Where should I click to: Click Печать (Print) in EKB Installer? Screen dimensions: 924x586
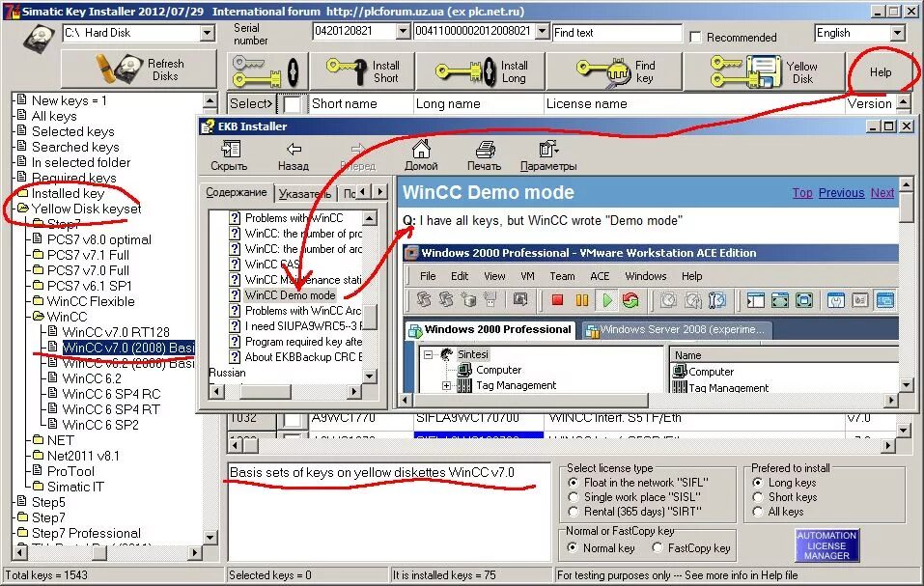[485, 156]
